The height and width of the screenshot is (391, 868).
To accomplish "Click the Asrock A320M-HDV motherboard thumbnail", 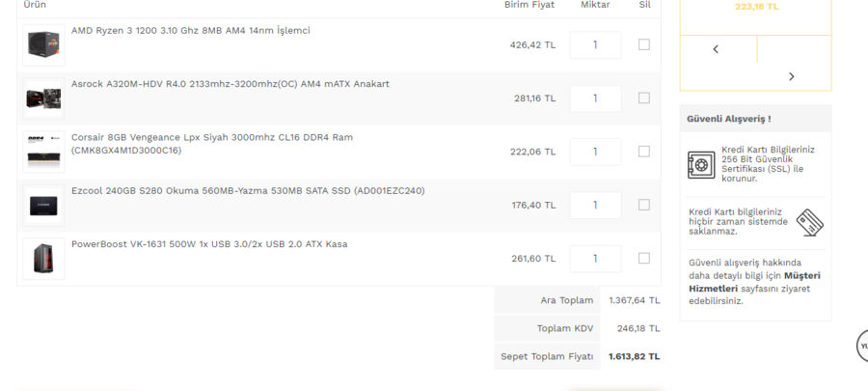I will click(x=43, y=98).
